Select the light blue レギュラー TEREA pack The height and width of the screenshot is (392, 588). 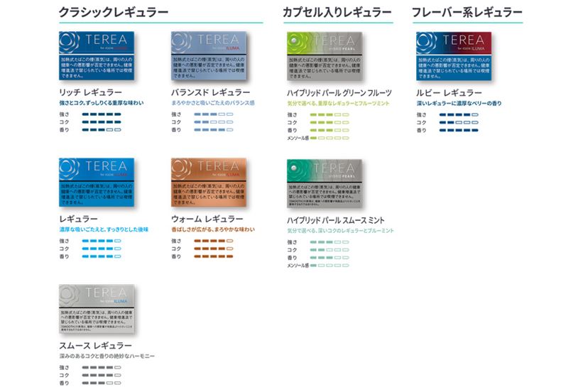97,183
